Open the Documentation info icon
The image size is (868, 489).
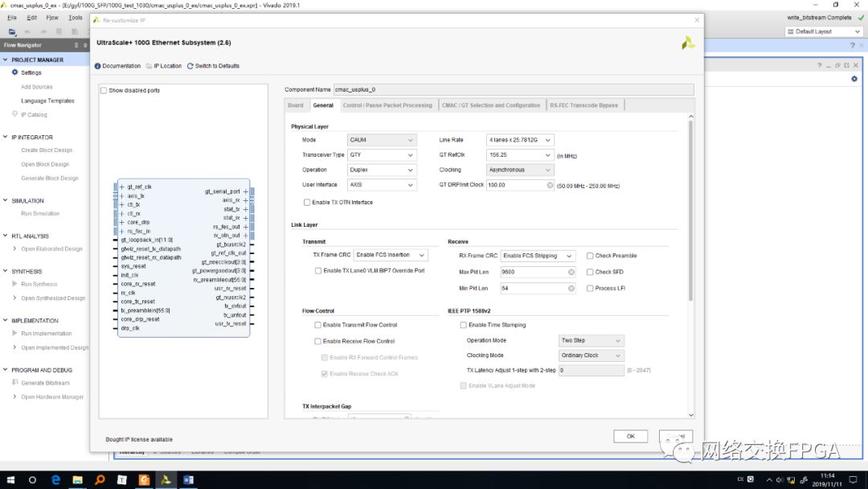click(x=97, y=66)
